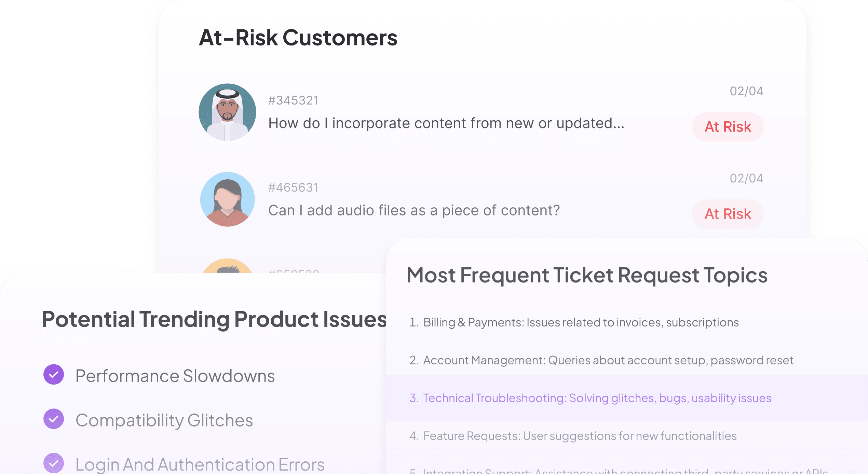Select Account Management topic row

[601, 360]
